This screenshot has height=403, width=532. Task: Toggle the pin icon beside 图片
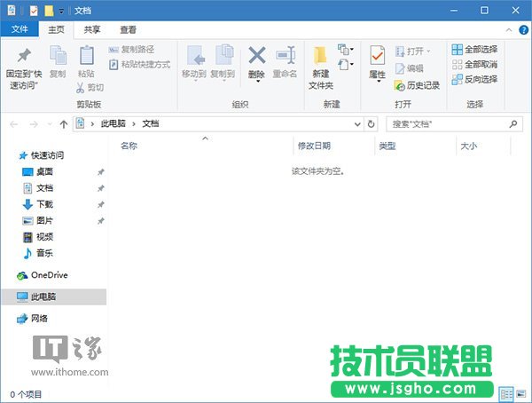click(x=101, y=221)
